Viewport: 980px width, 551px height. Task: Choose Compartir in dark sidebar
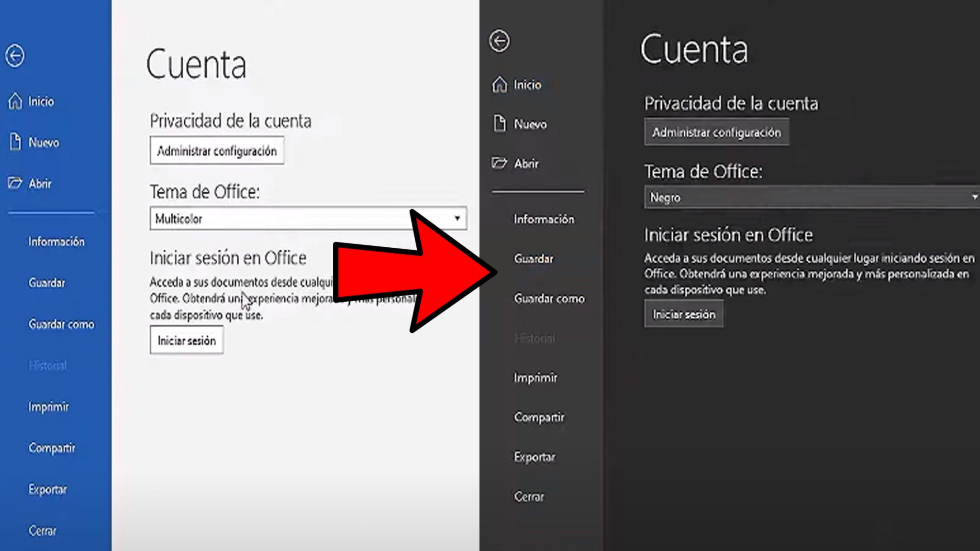pyautogui.click(x=539, y=417)
